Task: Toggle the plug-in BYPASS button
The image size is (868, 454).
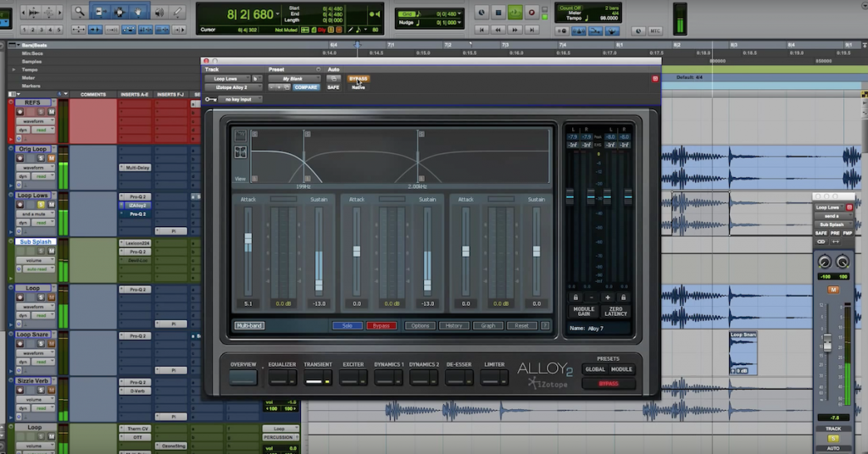Action: pos(359,79)
